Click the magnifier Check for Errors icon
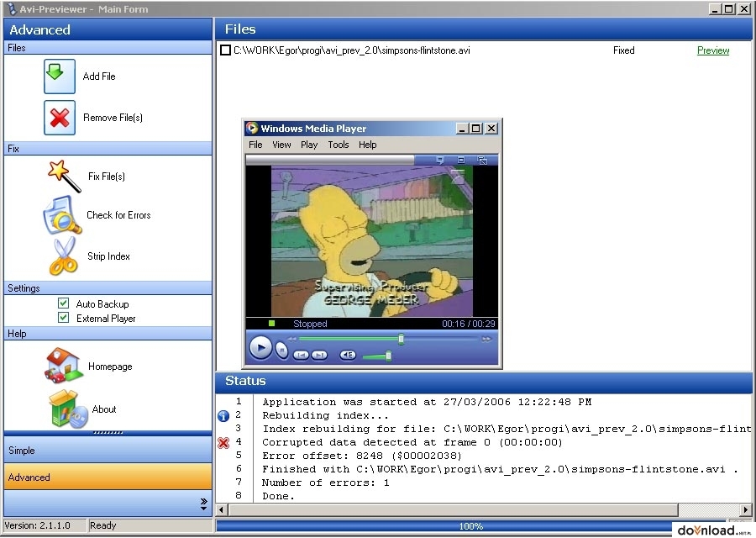This screenshot has height=538, width=756. pyautogui.click(x=62, y=215)
